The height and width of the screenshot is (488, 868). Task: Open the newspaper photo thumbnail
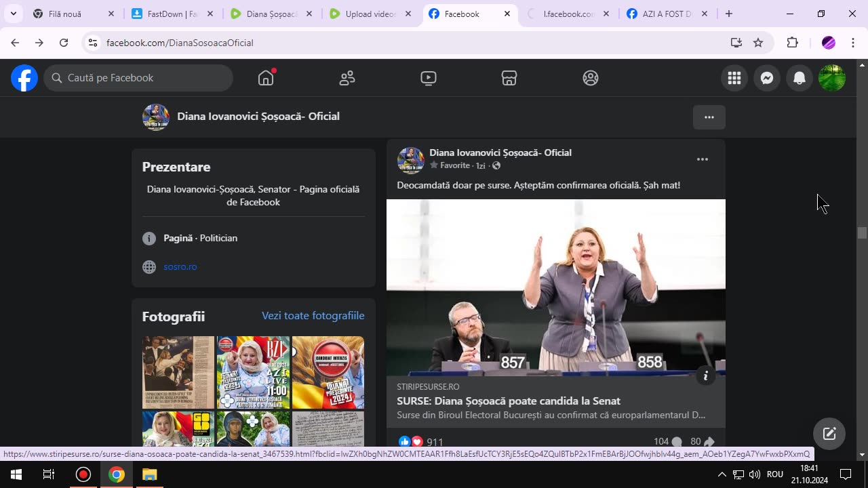coord(178,372)
